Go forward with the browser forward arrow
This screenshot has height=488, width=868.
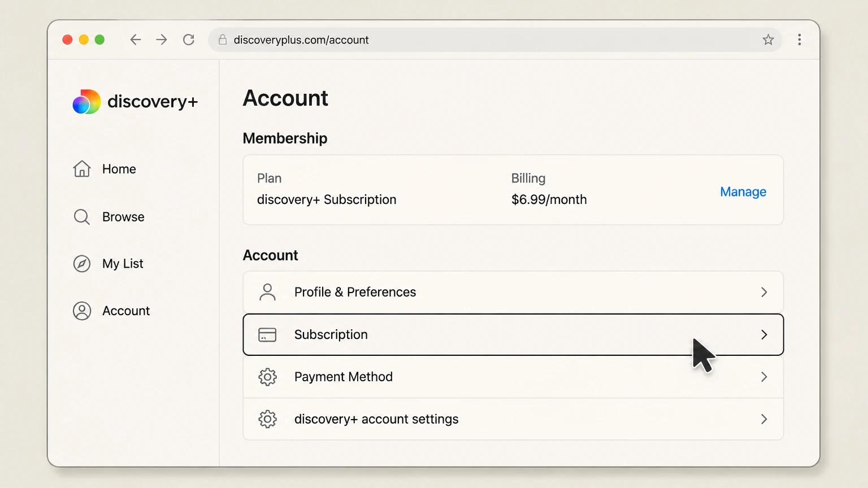162,40
